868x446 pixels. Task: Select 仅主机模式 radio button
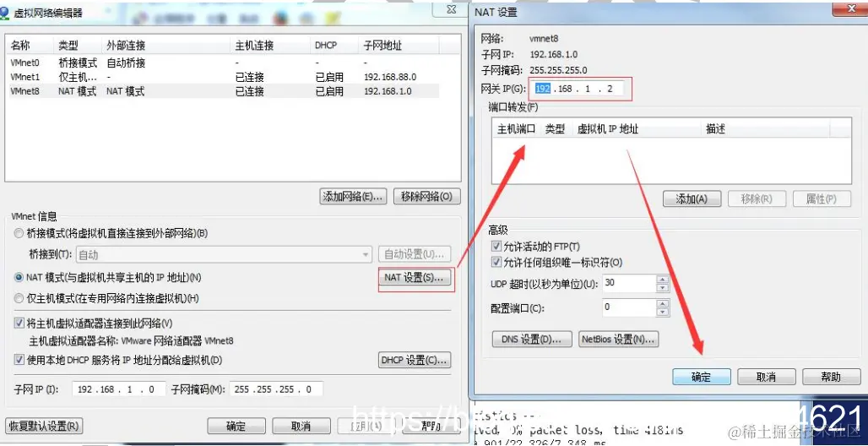[19, 299]
